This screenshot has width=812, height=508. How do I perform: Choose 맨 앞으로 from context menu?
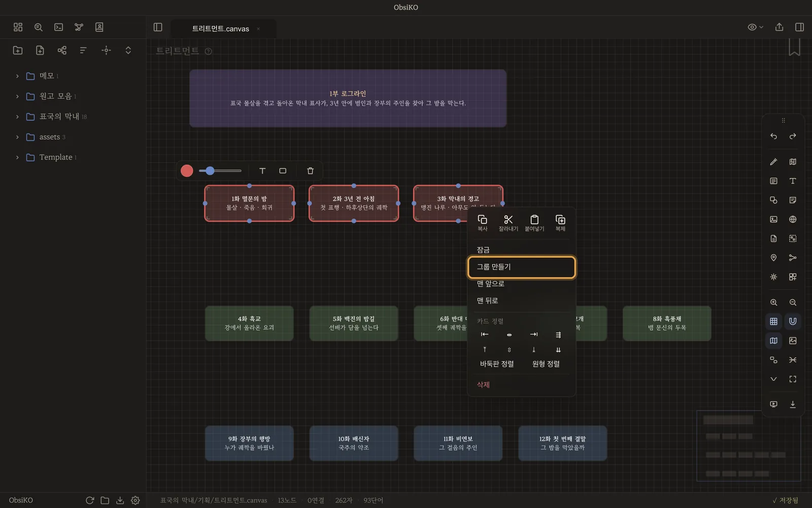(522, 284)
